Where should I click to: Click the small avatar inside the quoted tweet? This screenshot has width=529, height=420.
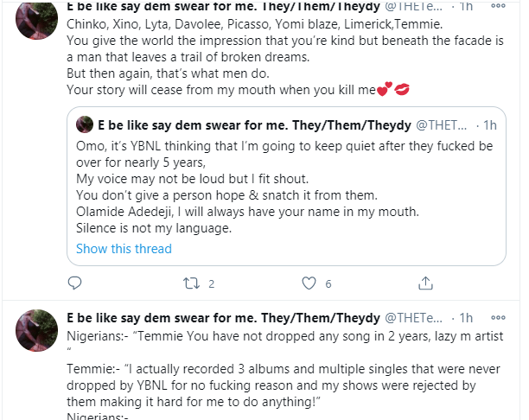[x=85, y=124]
